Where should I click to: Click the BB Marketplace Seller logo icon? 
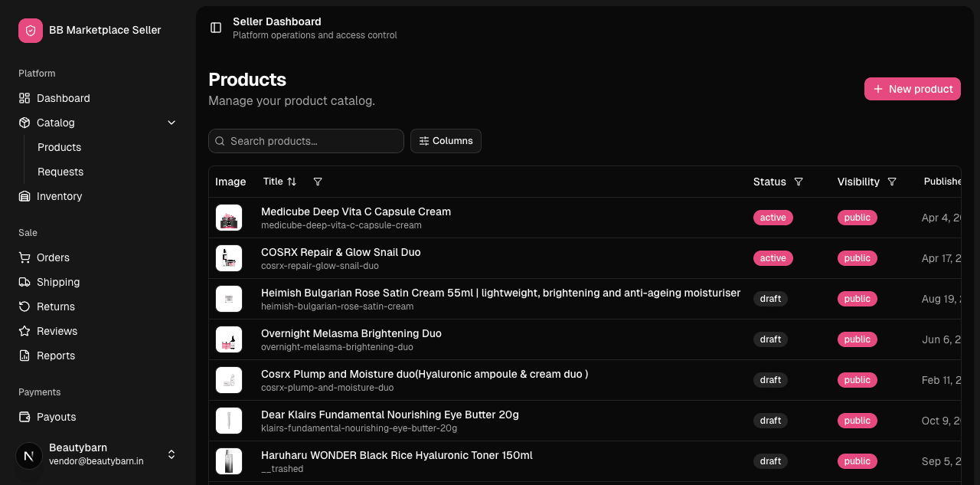pyautogui.click(x=31, y=31)
